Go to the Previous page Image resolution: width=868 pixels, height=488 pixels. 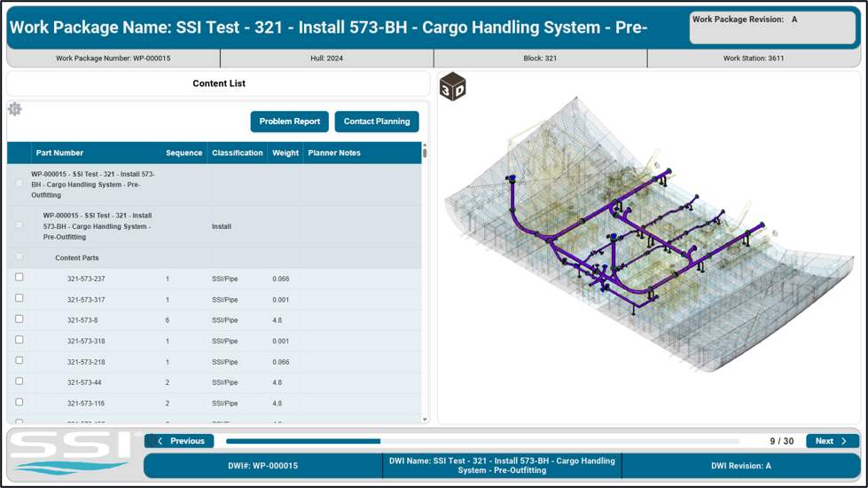pos(180,441)
